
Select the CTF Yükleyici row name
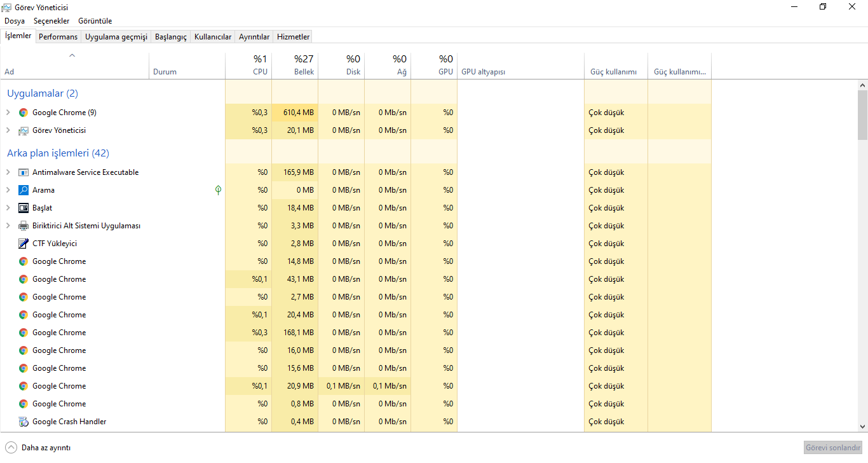point(55,244)
